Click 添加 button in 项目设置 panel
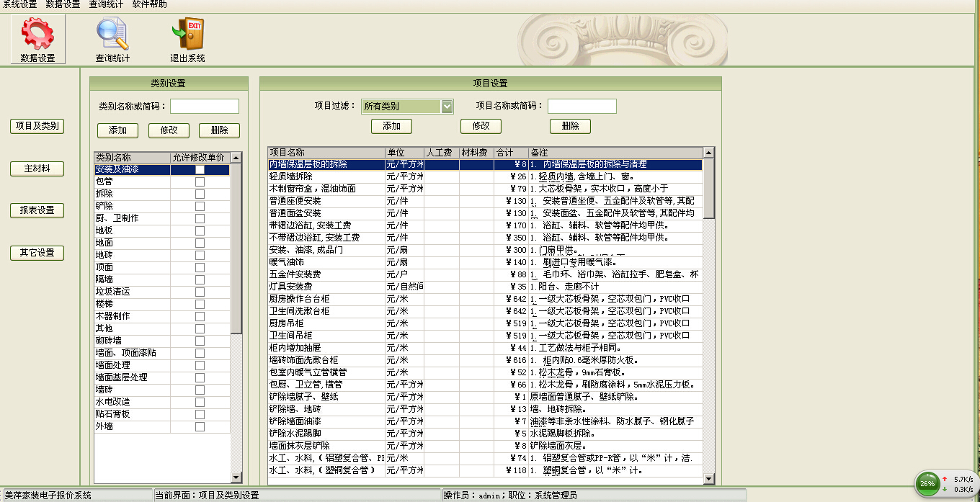Screen dimensions: 980x502 391,126
